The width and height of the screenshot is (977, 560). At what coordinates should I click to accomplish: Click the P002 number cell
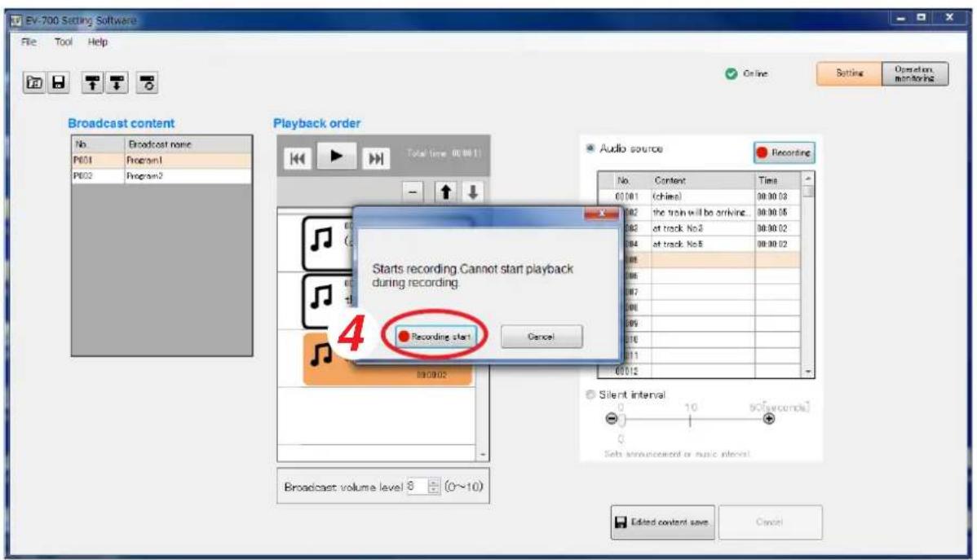(x=98, y=176)
